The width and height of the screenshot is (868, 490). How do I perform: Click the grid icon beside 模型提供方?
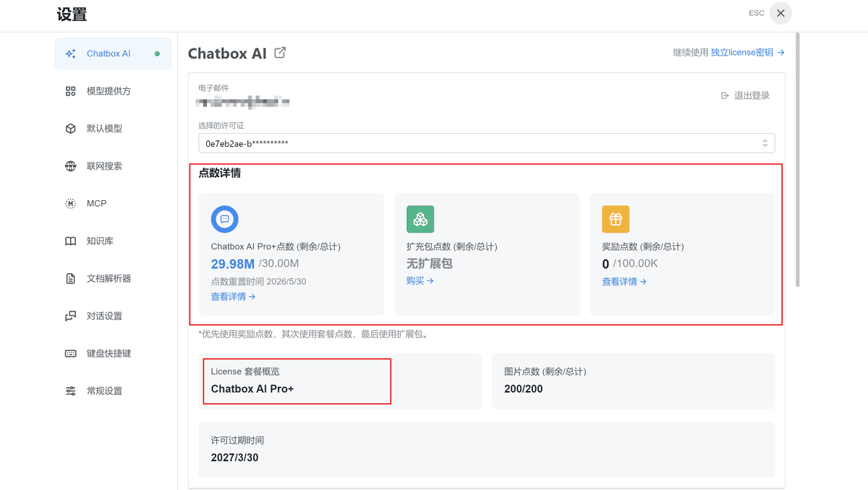tap(70, 91)
